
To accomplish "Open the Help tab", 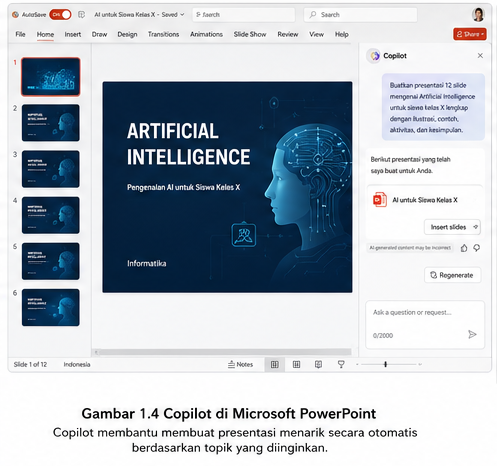I will tap(342, 34).
